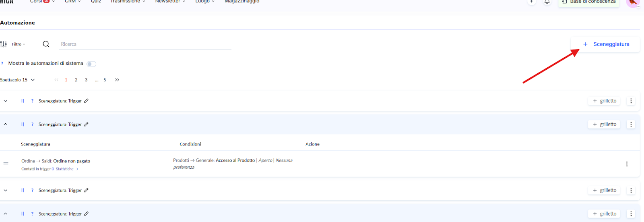Pause the third Sceneggiatura: Trigger automation

point(23,190)
